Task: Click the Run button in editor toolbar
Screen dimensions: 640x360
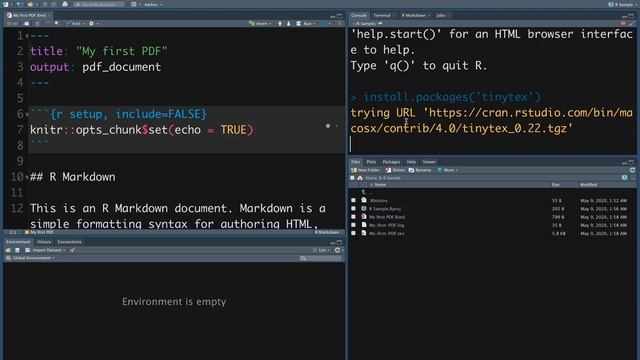Action: (305, 24)
